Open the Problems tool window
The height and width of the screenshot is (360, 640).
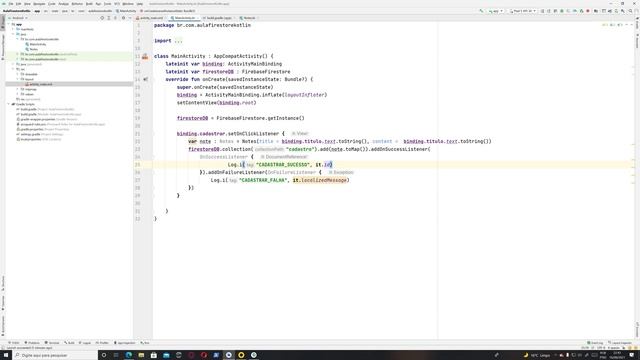tap(32, 343)
